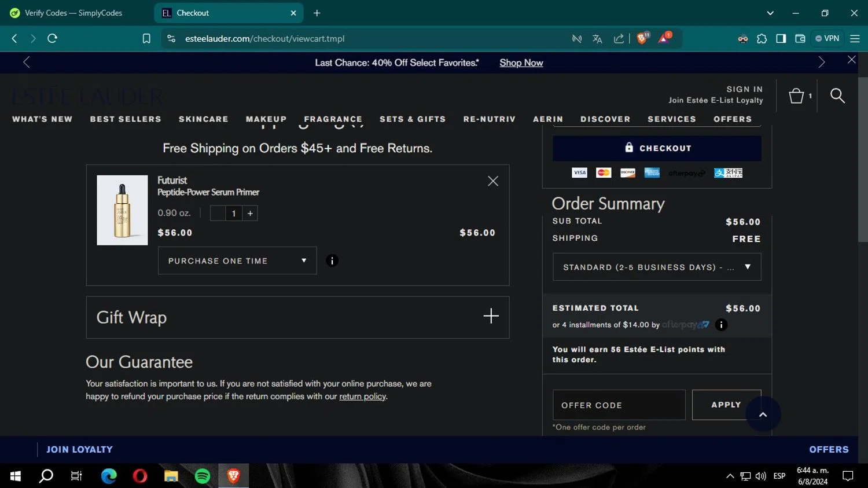Close the 40% off promo banner
Image resolution: width=868 pixels, height=488 pixels.
(851, 60)
